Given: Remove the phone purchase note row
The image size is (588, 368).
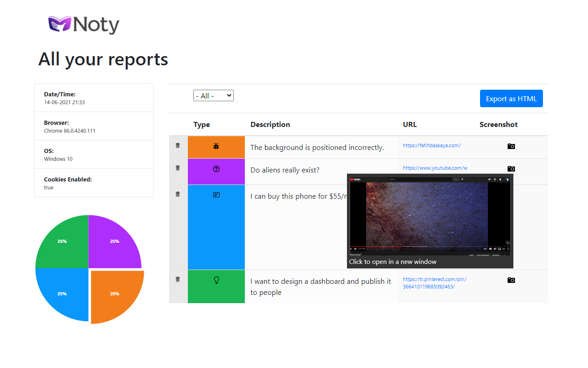Looking at the screenshot, I should point(178,194).
